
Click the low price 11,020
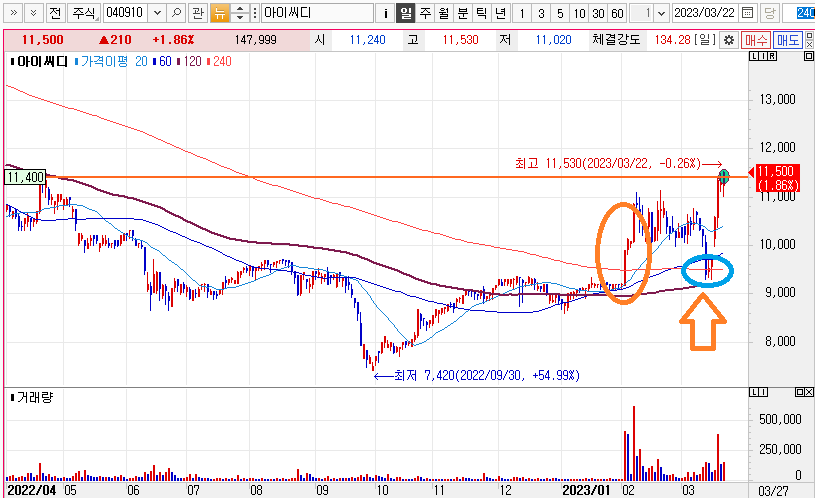tap(554, 40)
